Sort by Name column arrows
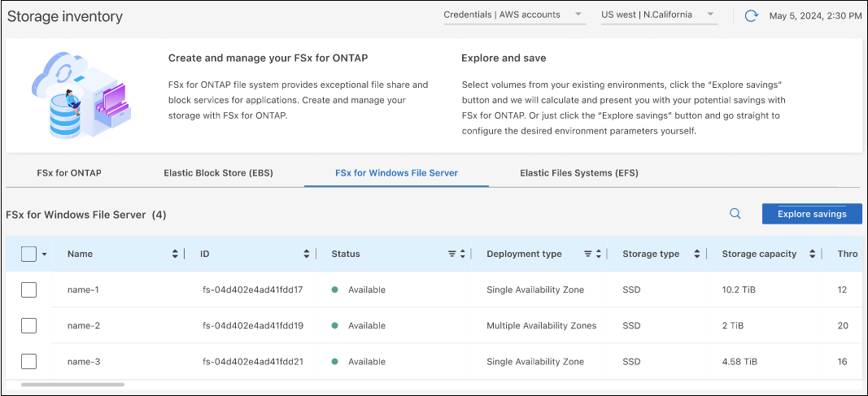 175,254
